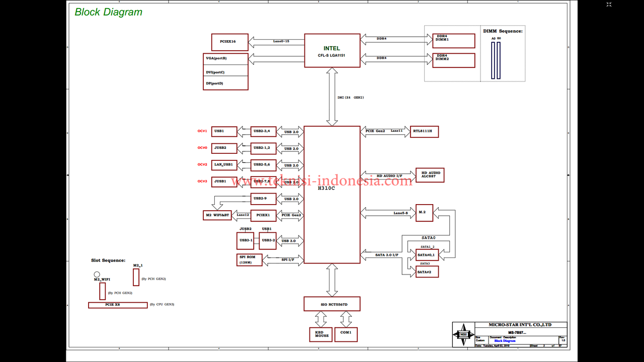The image size is (644, 362).
Task: Select the SPI ROM (128M) block
Action: point(250,260)
